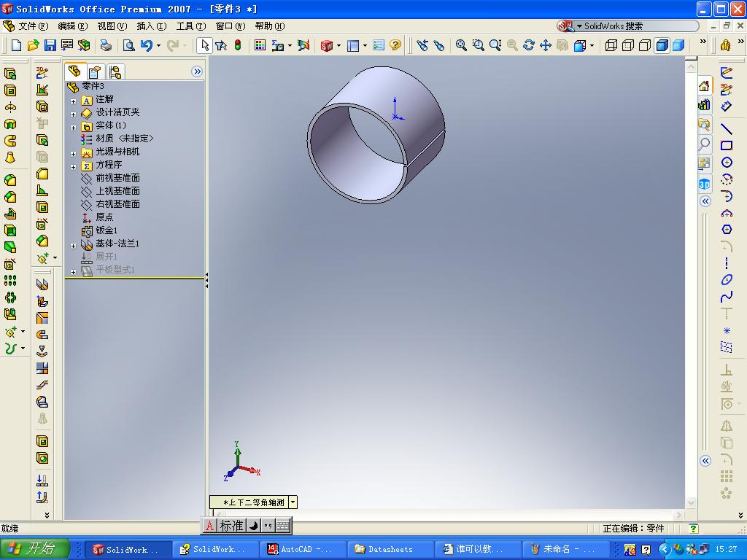Switch to Wireframe display mode

click(x=611, y=45)
